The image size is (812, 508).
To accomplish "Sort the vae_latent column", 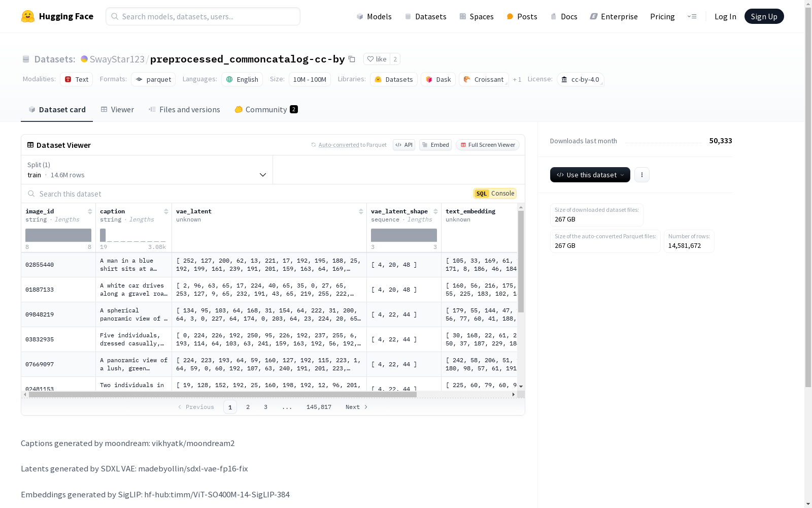I will coord(361,211).
